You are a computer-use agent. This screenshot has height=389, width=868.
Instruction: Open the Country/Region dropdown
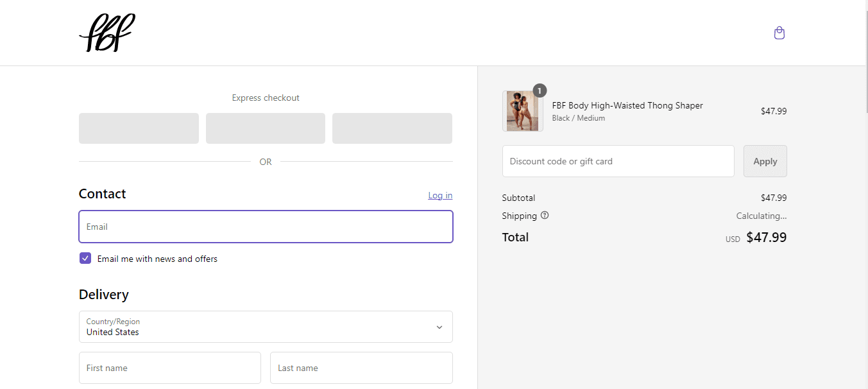click(x=266, y=327)
